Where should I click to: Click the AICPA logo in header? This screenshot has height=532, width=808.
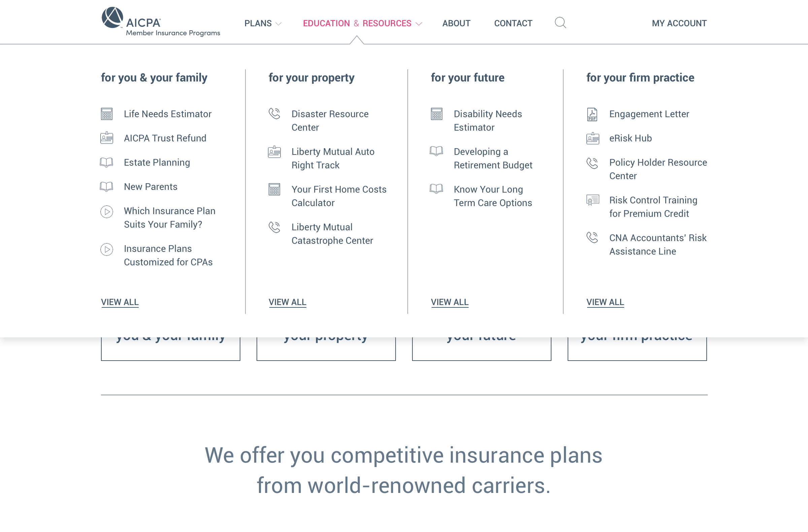click(160, 22)
